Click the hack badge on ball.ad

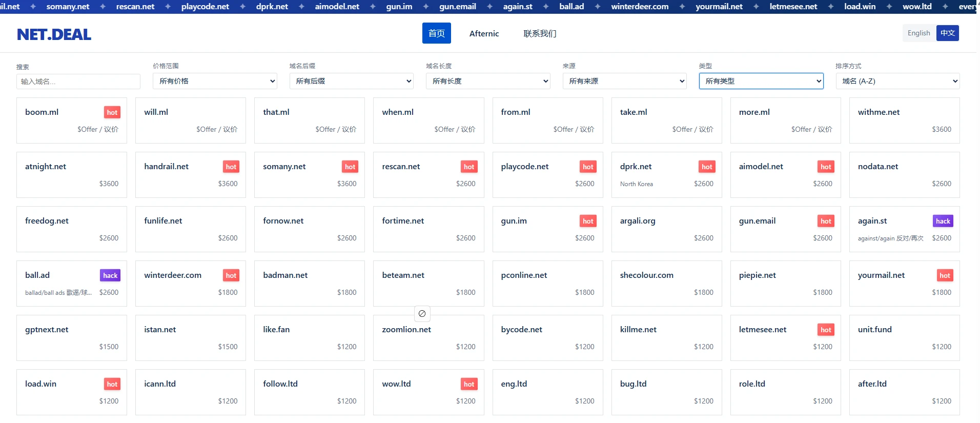pyautogui.click(x=110, y=275)
